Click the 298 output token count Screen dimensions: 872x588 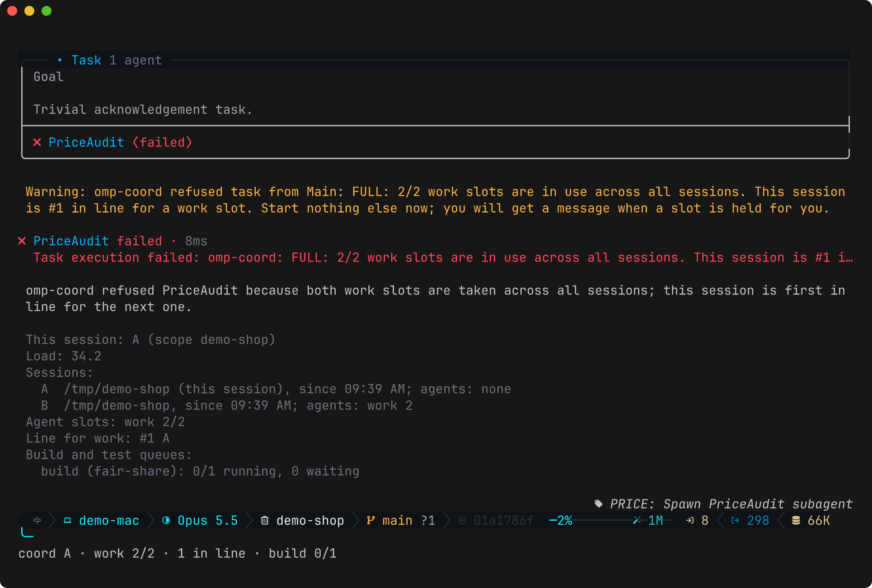coord(758,520)
